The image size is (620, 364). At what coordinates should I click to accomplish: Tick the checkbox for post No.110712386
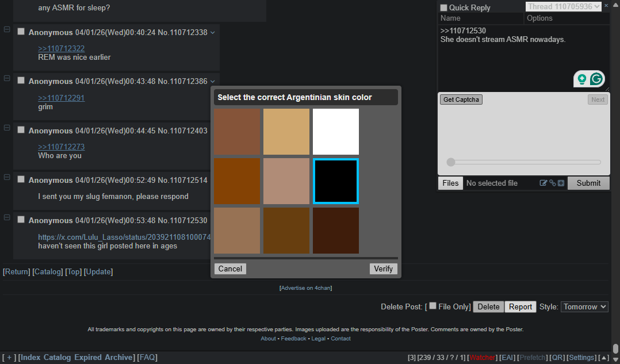tap(21, 81)
